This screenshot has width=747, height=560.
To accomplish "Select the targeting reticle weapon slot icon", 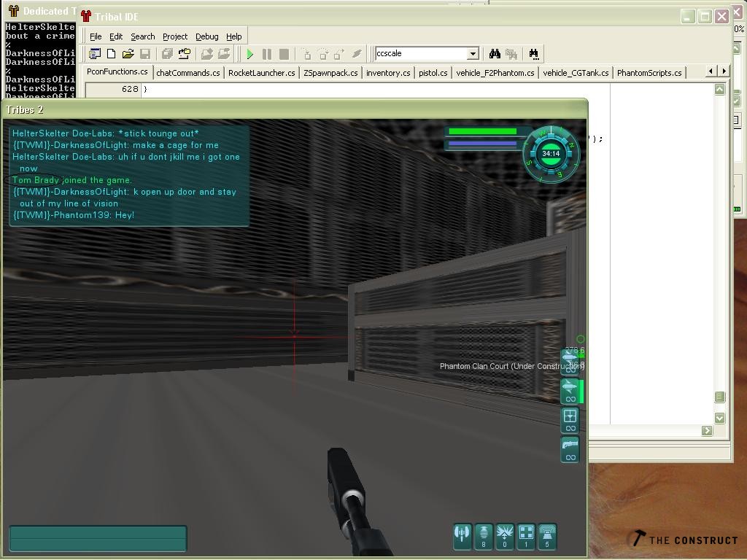I will coord(570,421).
